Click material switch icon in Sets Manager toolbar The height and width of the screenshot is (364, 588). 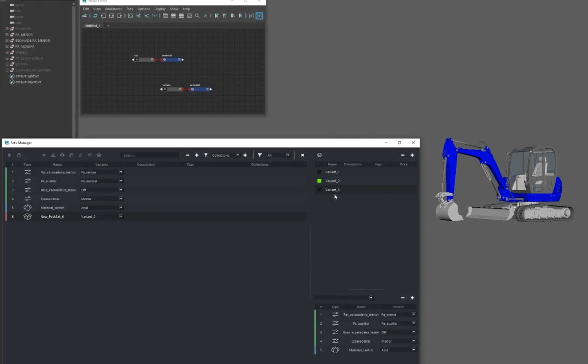click(x=62, y=155)
